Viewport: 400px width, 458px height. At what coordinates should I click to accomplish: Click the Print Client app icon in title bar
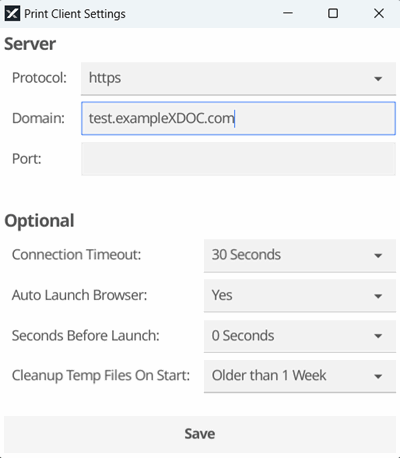[x=12, y=14]
